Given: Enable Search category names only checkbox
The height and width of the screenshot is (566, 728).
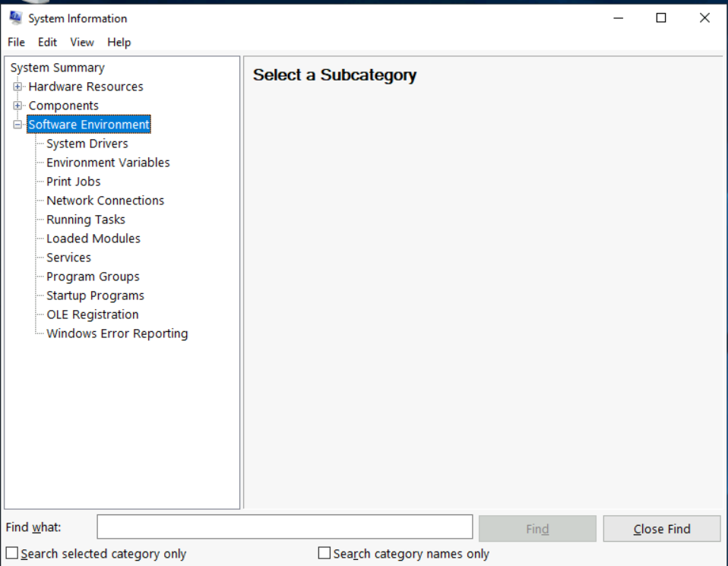Looking at the screenshot, I should (324, 553).
